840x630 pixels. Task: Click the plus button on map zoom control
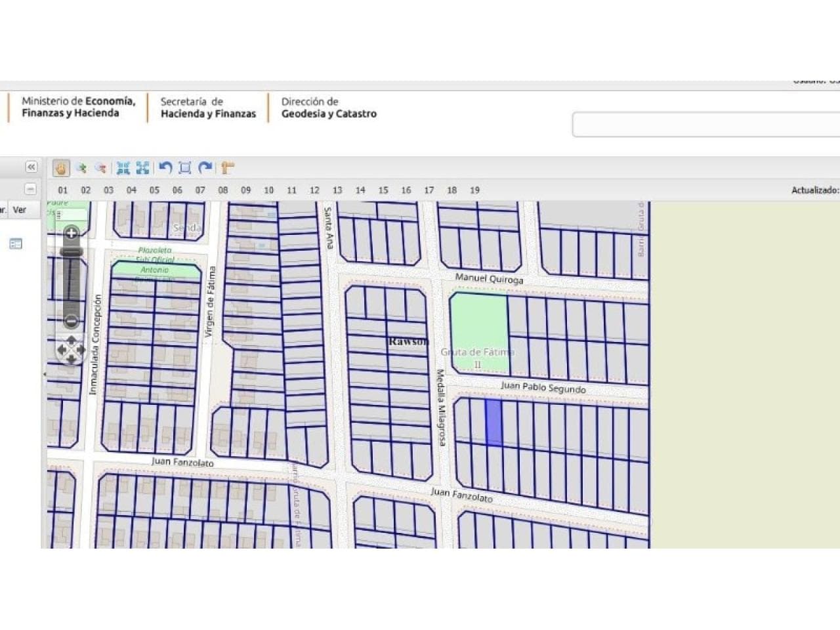click(72, 233)
